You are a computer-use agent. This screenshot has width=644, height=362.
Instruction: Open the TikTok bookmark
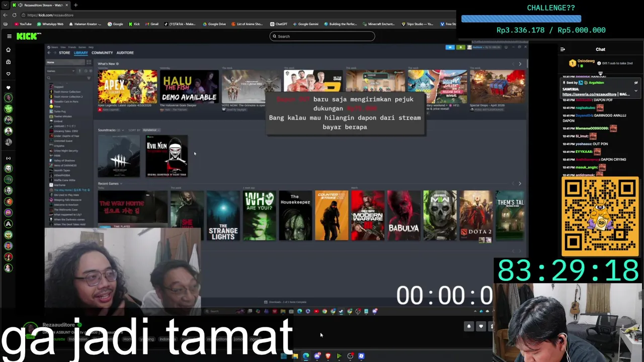[x=180, y=24]
